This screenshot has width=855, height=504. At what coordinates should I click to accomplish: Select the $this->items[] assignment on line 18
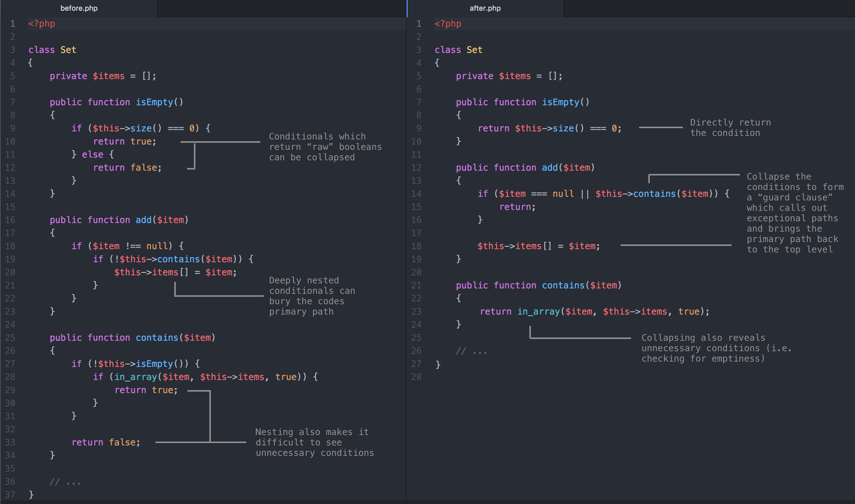(538, 246)
